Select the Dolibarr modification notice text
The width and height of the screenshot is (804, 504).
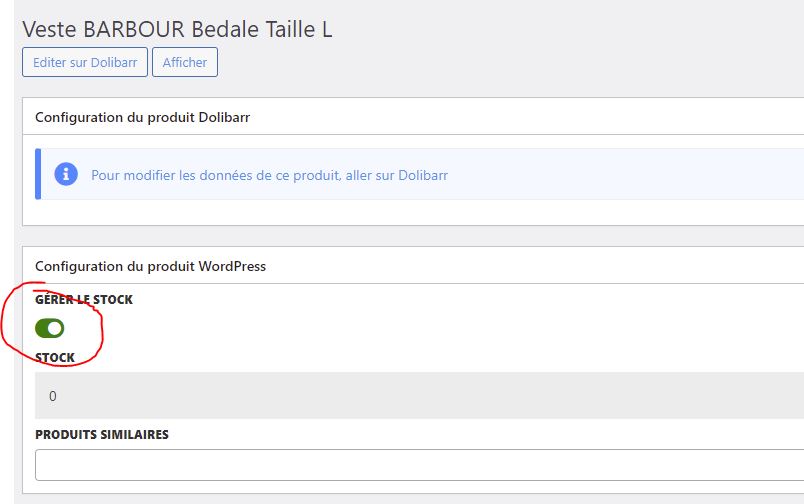click(x=270, y=175)
